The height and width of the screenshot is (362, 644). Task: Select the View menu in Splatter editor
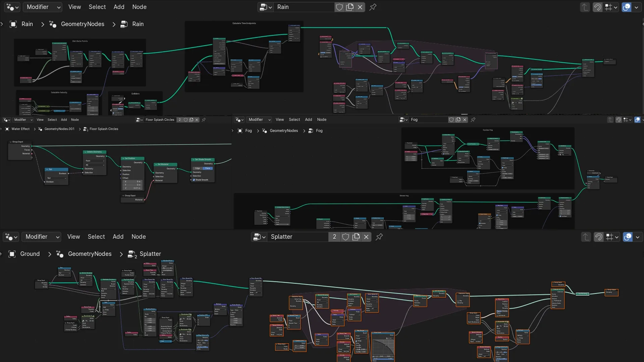pyautogui.click(x=73, y=236)
